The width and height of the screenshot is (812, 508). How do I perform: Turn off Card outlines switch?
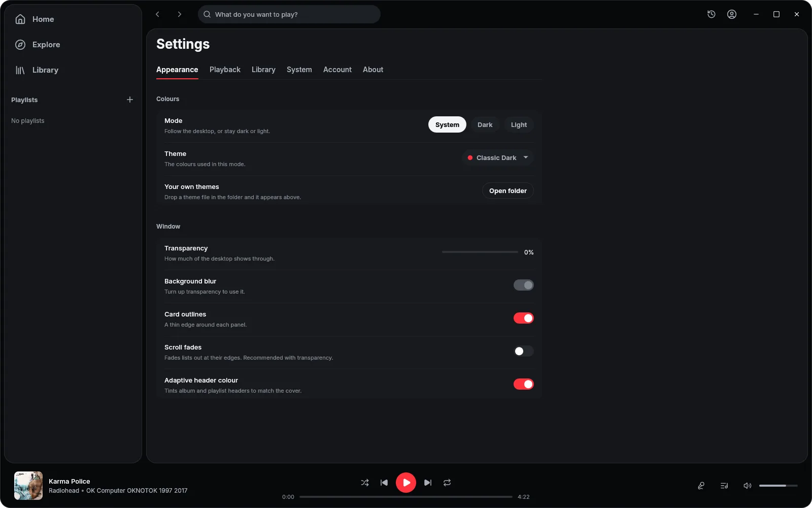click(x=524, y=318)
